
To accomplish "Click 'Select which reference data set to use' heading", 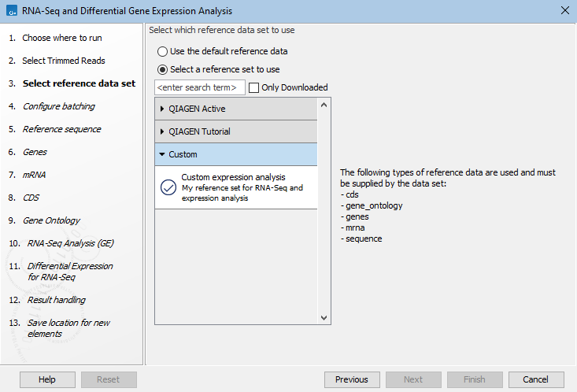I will [x=222, y=30].
